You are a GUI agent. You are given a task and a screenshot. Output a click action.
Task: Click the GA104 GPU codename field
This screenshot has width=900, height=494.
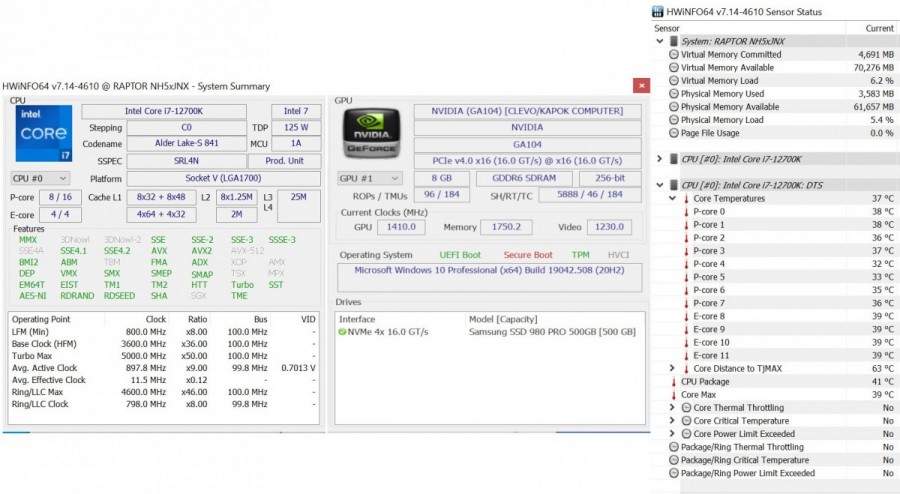(x=527, y=145)
